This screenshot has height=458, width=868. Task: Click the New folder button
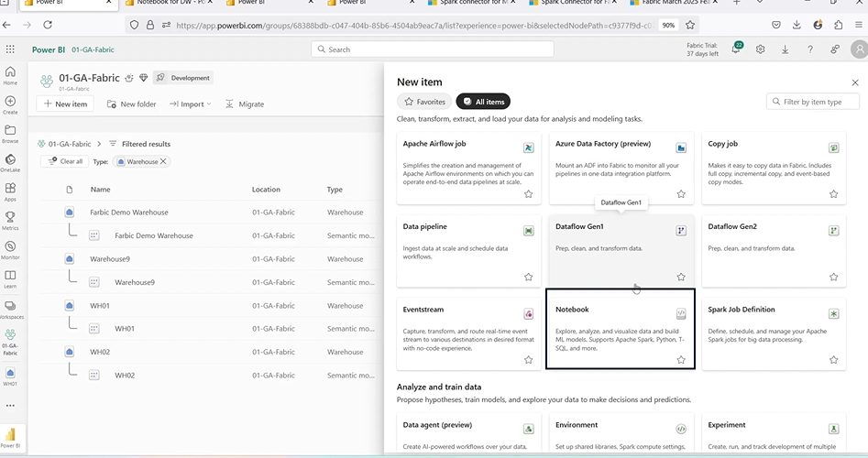pyautogui.click(x=131, y=104)
